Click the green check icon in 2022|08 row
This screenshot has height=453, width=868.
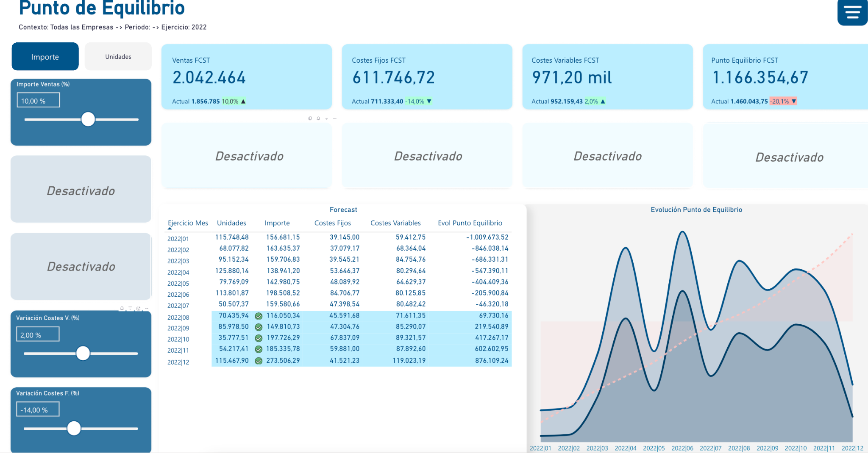[x=259, y=316]
